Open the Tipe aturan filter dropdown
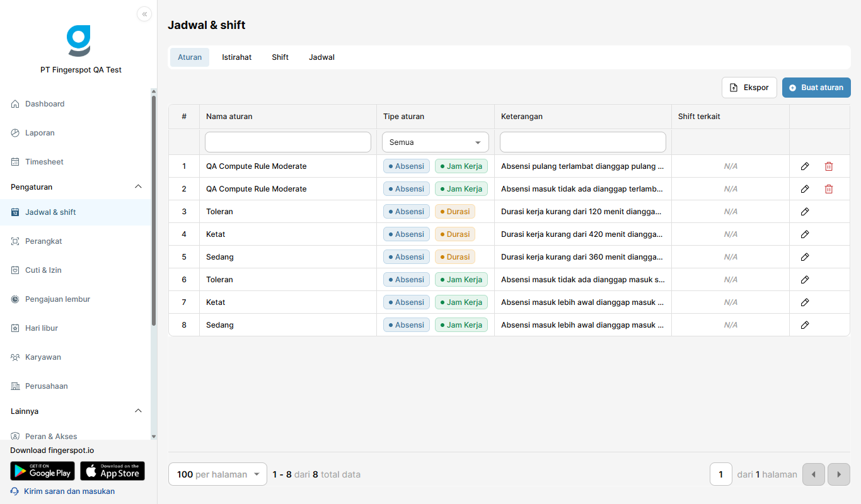The width and height of the screenshot is (861, 504). [x=436, y=142]
